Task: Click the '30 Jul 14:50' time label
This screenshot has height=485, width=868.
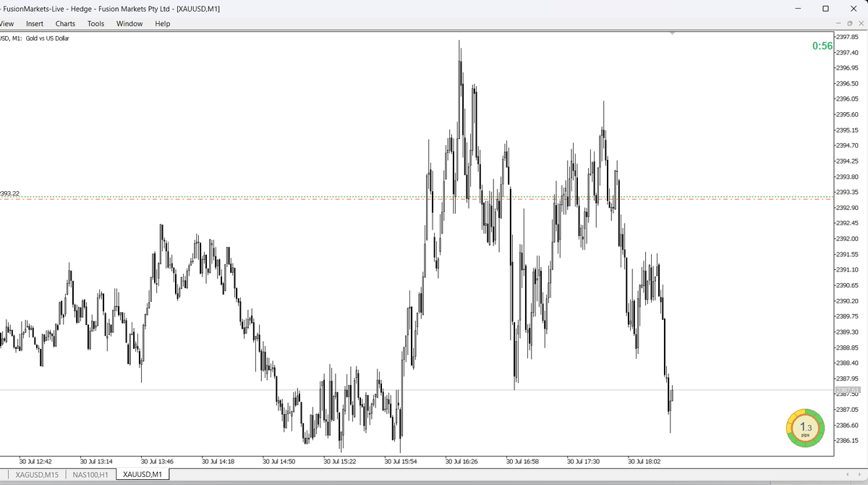Action: click(279, 460)
